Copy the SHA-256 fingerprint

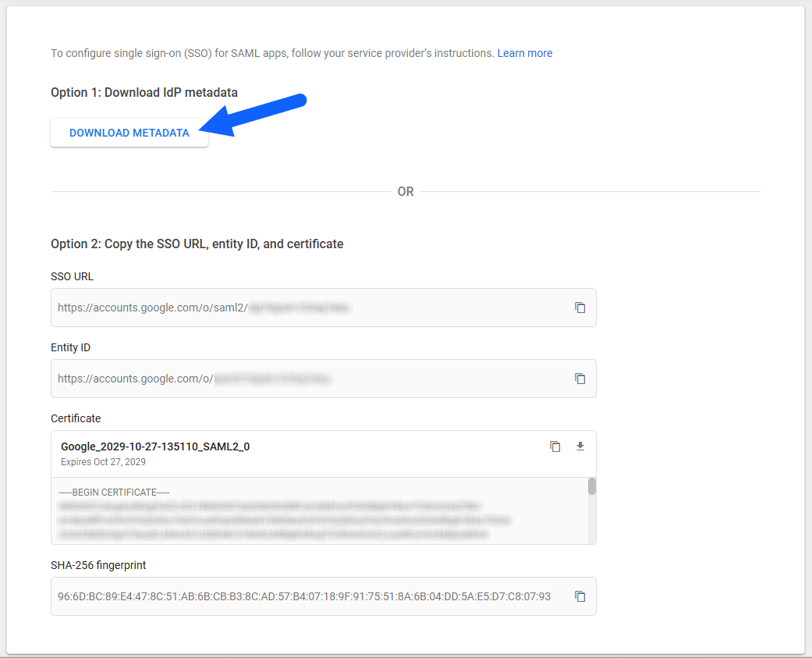(x=580, y=596)
